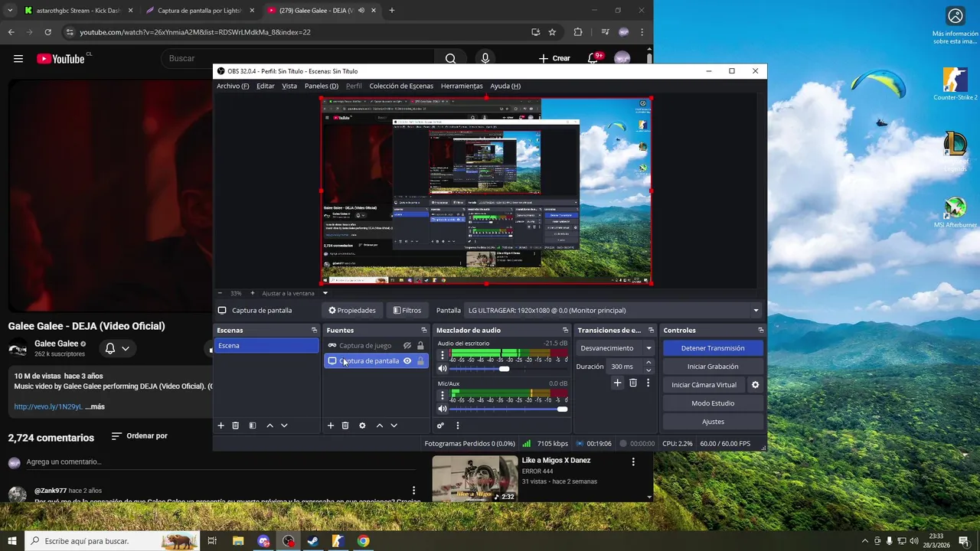980x551 pixels.
Task: Open the Herramientas menu in OBS
Action: pyautogui.click(x=462, y=86)
